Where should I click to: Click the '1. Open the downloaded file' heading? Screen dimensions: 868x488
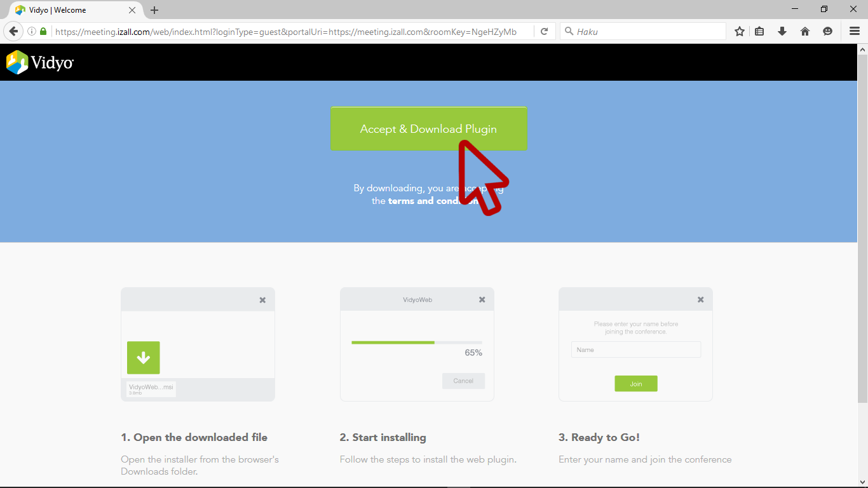pos(194,437)
